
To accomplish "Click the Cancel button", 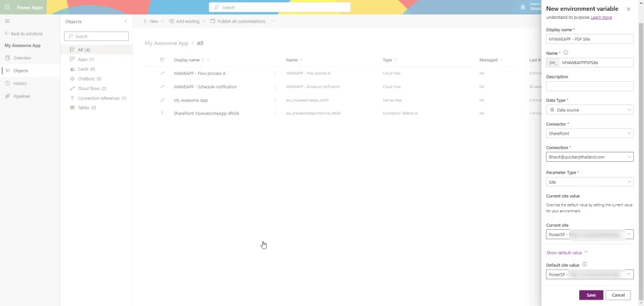I will point(618,295).
